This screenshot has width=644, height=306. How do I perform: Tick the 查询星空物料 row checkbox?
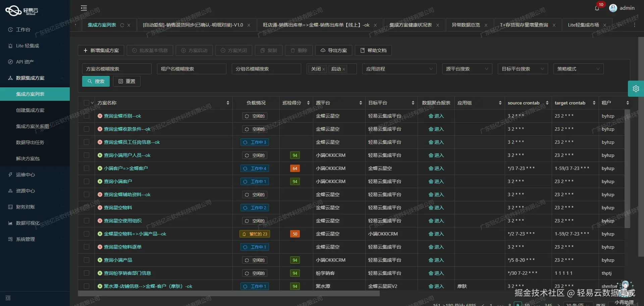click(87, 208)
